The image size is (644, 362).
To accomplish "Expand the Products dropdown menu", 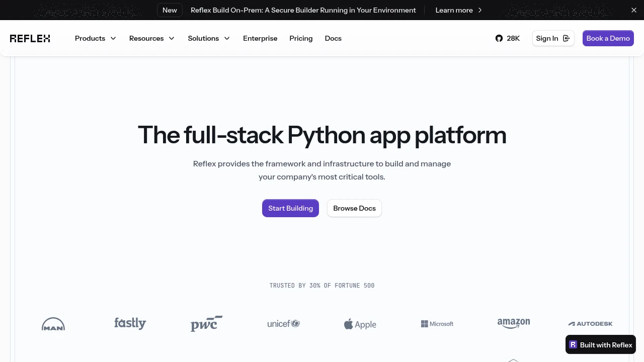I will point(96,38).
